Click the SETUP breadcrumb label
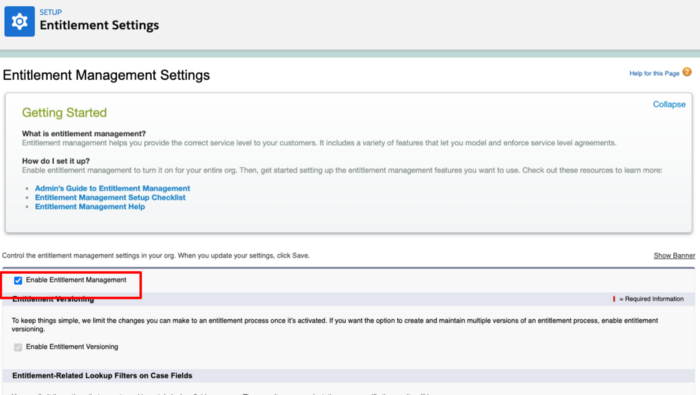Image resolution: width=700 pixels, height=395 pixels. 50,12
